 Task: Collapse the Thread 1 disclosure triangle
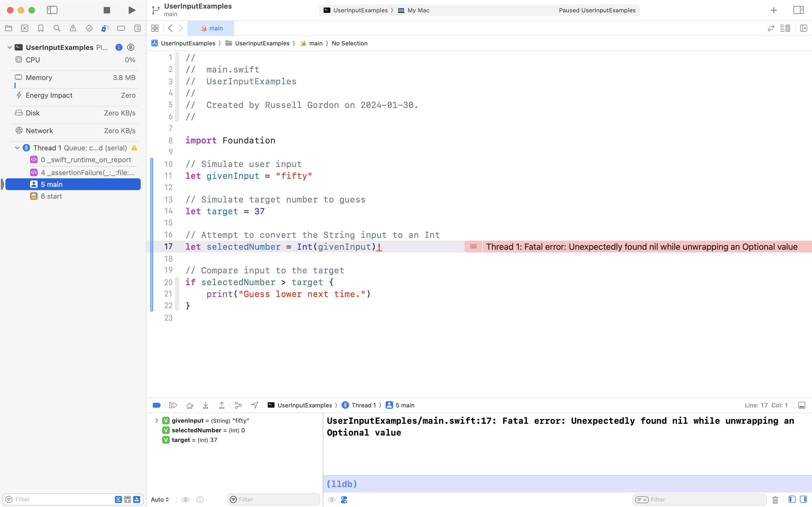coord(17,147)
